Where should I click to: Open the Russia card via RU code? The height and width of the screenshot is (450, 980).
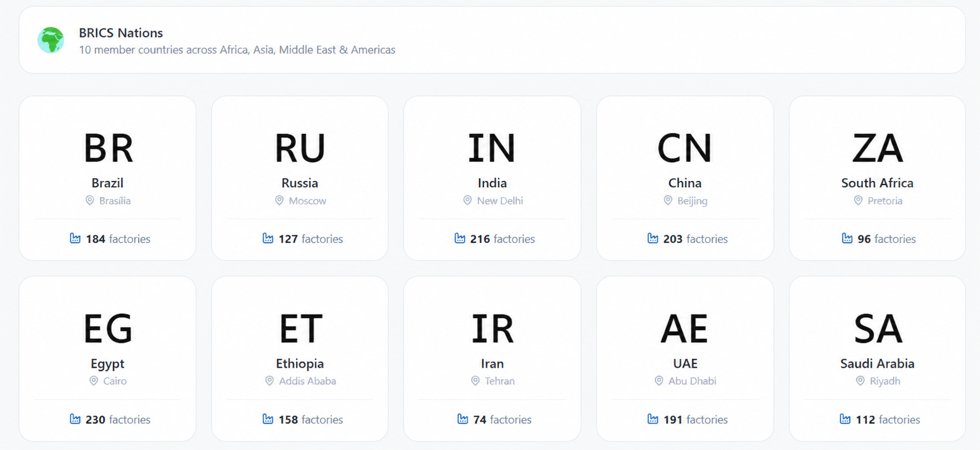click(300, 148)
